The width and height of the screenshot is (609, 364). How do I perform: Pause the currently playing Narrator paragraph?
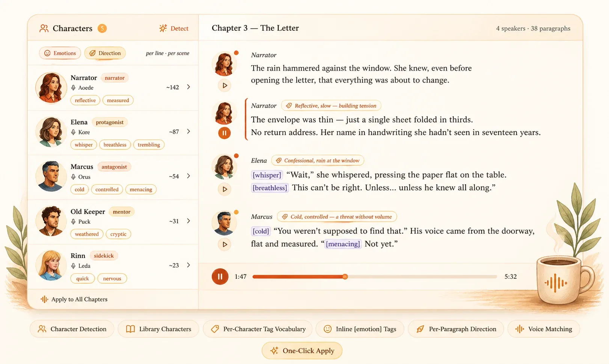pos(224,133)
